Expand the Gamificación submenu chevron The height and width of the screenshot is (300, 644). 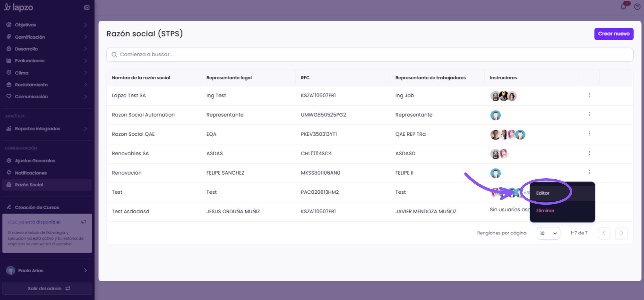tap(86, 37)
